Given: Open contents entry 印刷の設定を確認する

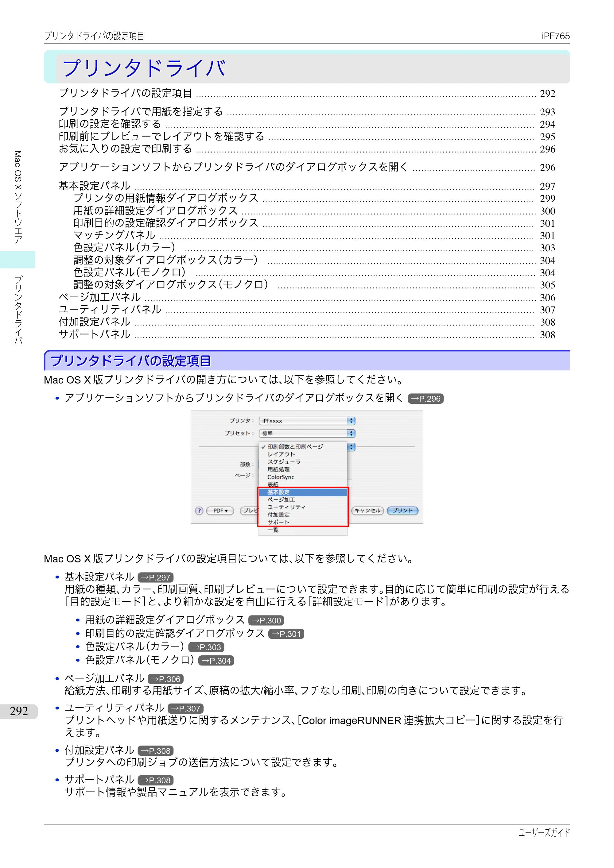Looking at the screenshot, I should click(307, 124).
